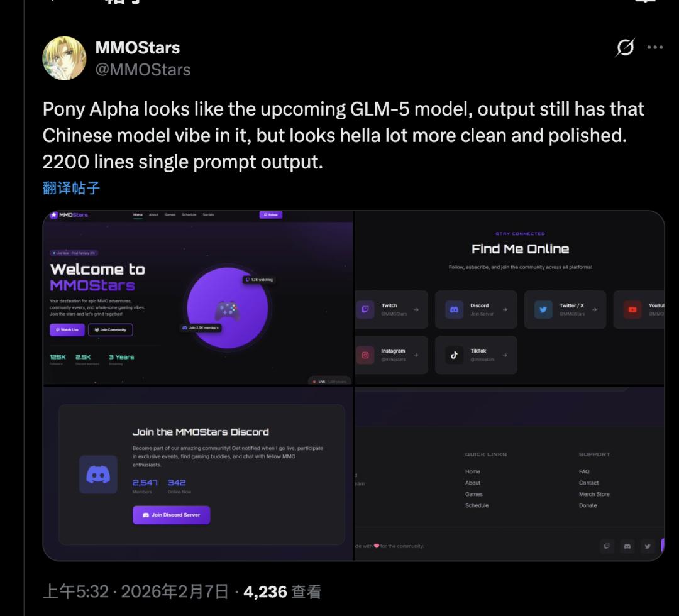Click the TikTok icon in the socials grid
The height and width of the screenshot is (616, 679).
[x=454, y=355]
